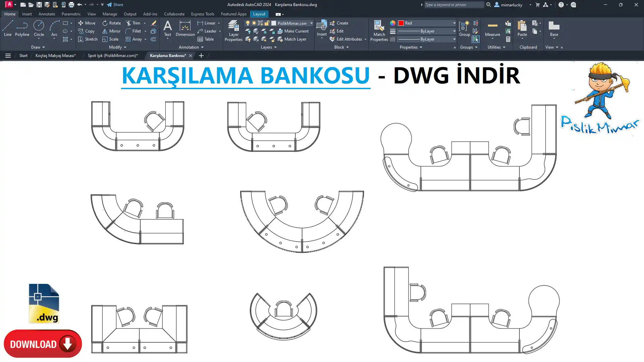This screenshot has height=362, width=644.
Task: Toggle layer freeze sun icon
Action: pyautogui.click(x=254, y=23)
